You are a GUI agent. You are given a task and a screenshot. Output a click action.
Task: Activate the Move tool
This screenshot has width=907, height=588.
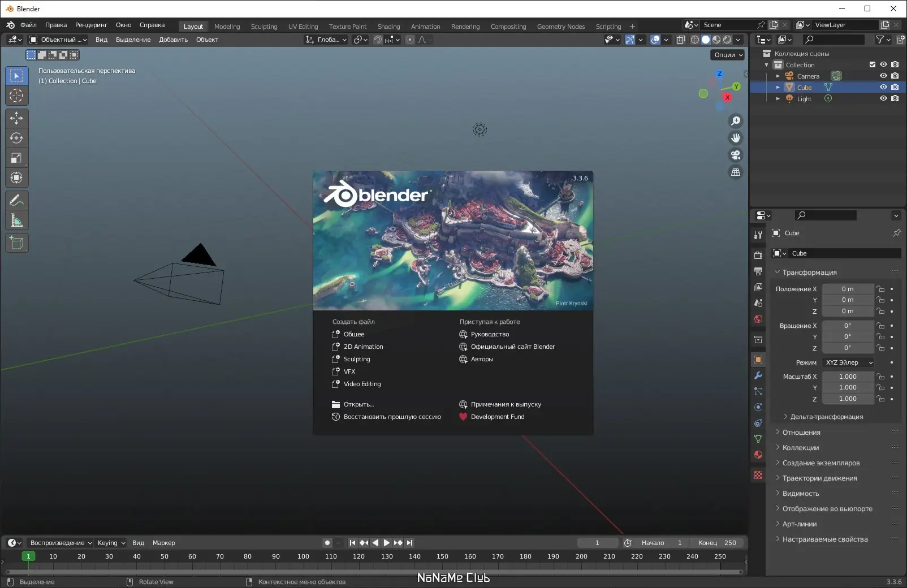click(16, 118)
